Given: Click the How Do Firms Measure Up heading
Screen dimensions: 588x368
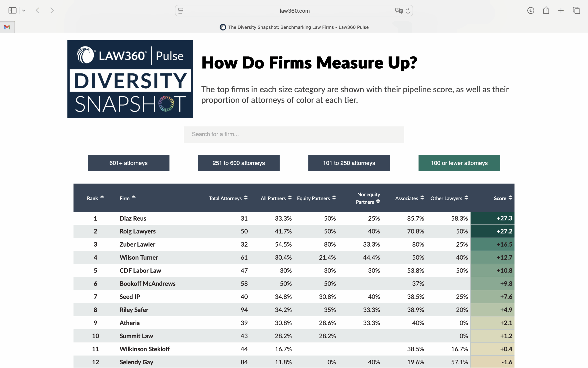Looking at the screenshot, I should point(309,63).
